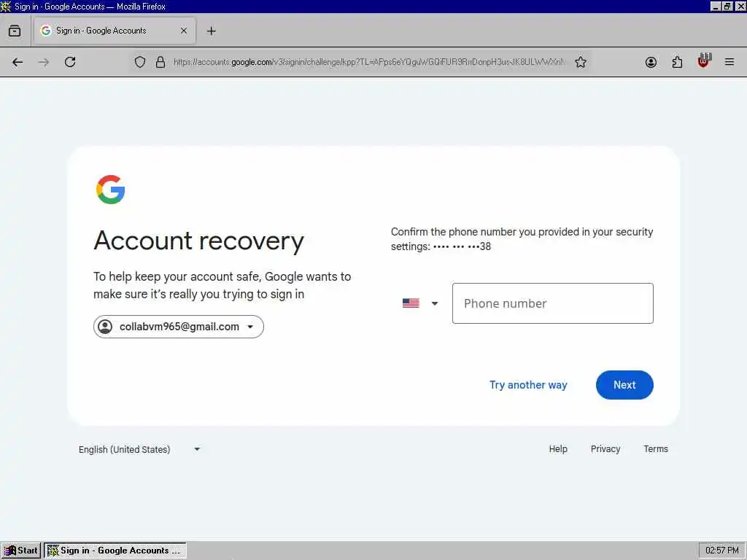
Task: Click the Try another way link
Action: pos(528,385)
